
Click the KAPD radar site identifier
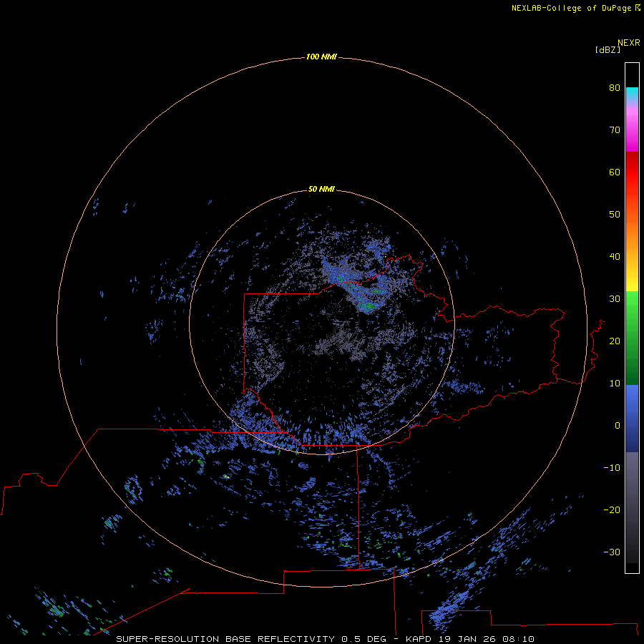(x=418, y=639)
